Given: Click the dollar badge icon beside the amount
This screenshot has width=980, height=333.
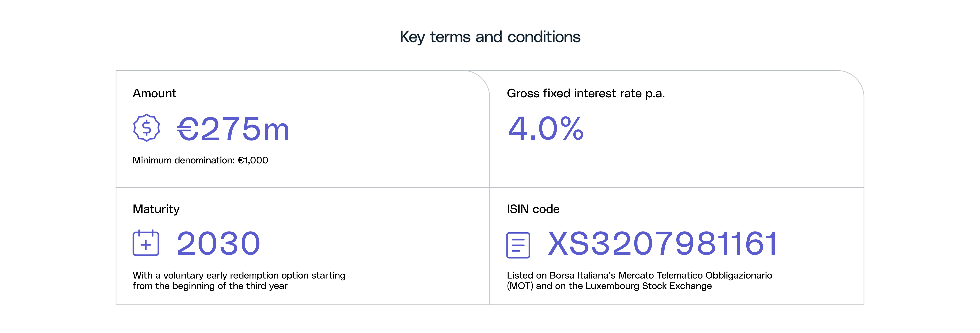Looking at the screenshot, I should pyautogui.click(x=146, y=128).
